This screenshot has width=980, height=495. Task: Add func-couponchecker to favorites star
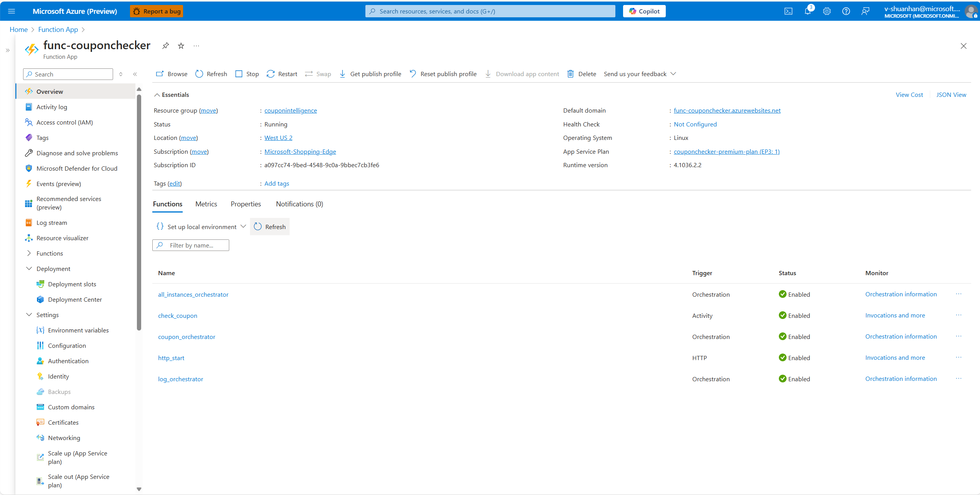(181, 46)
